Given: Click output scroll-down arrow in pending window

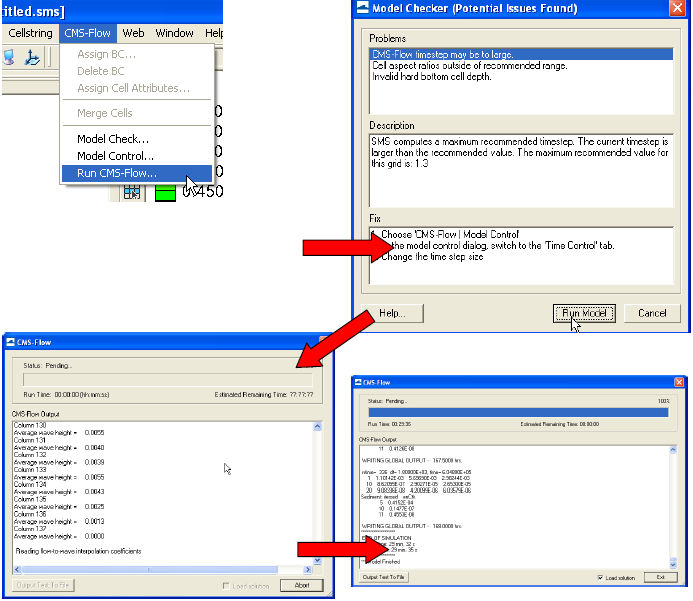Looking at the screenshot, I should 317,560.
